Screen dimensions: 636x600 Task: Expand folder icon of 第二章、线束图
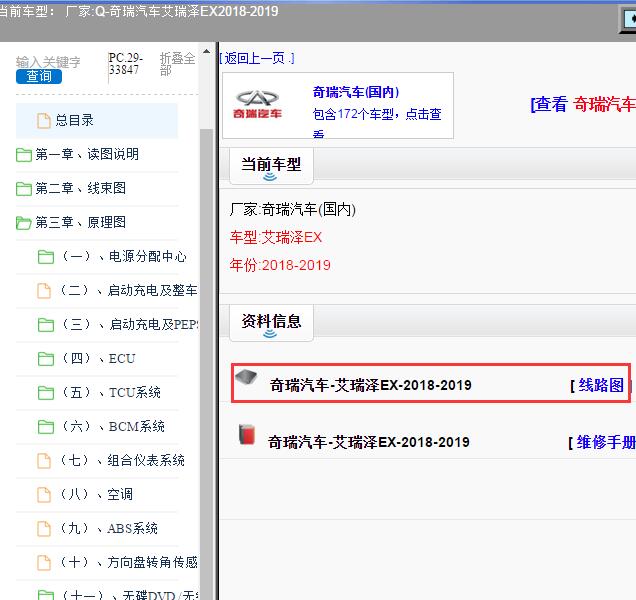pos(24,189)
